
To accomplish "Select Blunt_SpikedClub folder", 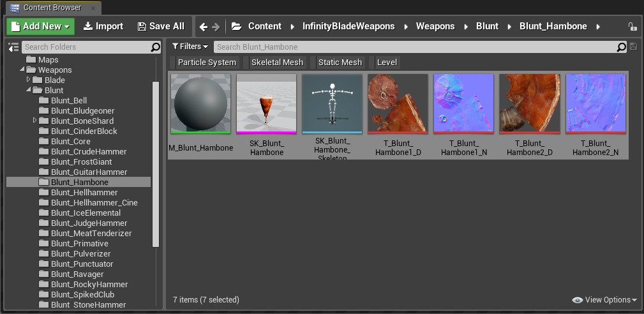I will (x=77, y=295).
